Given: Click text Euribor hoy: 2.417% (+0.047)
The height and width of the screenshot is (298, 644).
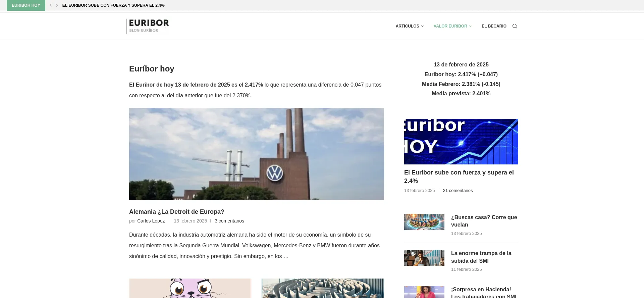Looking at the screenshot, I should pyautogui.click(x=461, y=74).
